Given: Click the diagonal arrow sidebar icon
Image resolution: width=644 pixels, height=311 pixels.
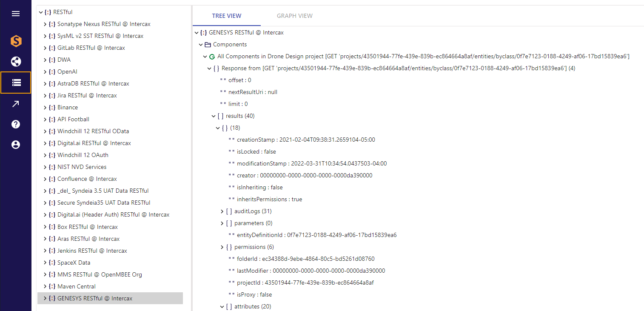Looking at the screenshot, I should pyautogui.click(x=16, y=104).
